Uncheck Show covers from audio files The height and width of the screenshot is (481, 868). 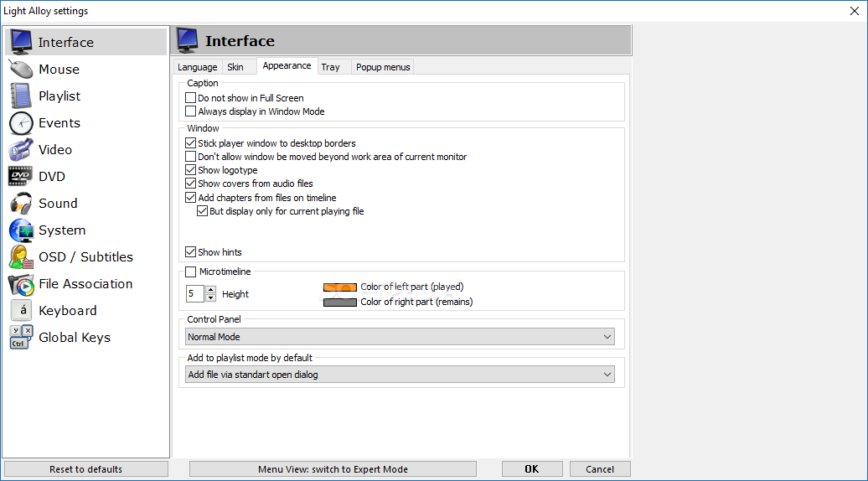pos(190,184)
